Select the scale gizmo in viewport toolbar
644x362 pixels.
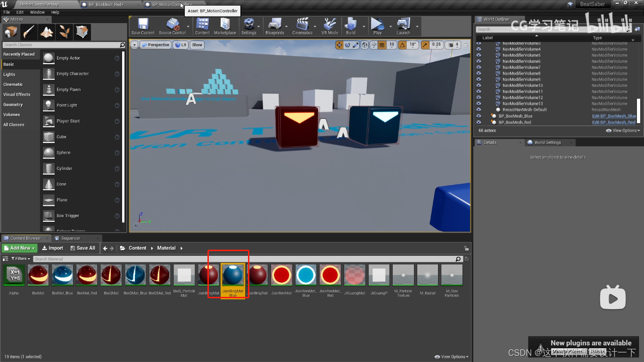tap(356, 45)
